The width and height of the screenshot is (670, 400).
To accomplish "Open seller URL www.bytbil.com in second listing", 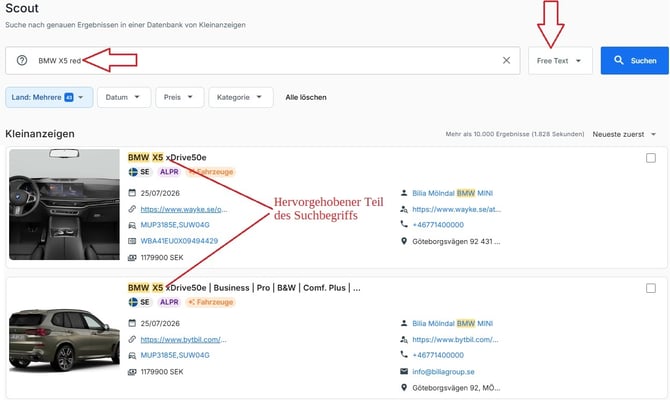I will point(455,340).
